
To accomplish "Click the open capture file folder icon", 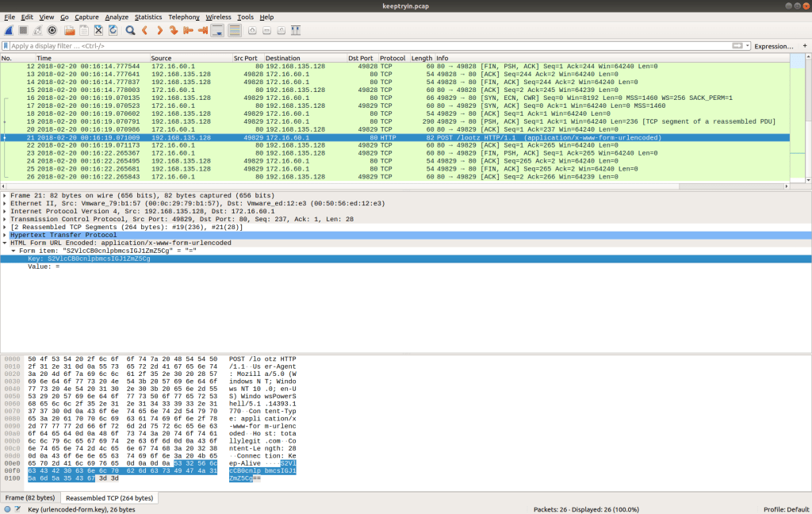I will (x=69, y=30).
